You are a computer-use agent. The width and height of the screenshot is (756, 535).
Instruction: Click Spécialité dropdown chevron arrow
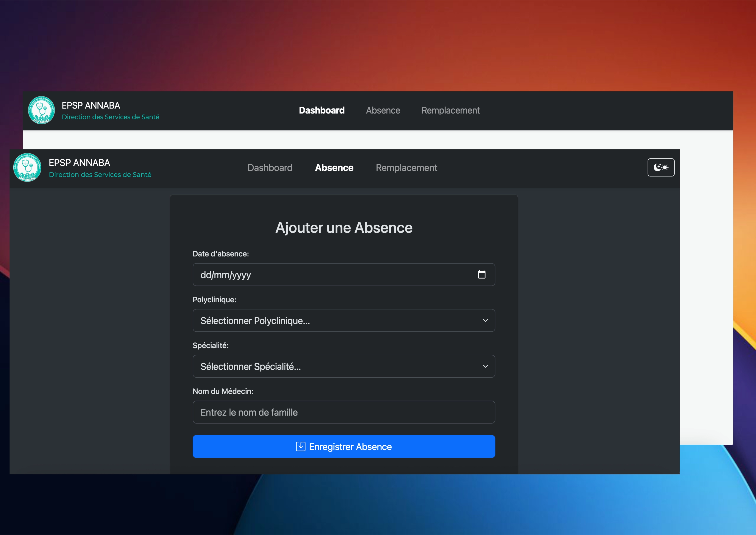pos(485,366)
